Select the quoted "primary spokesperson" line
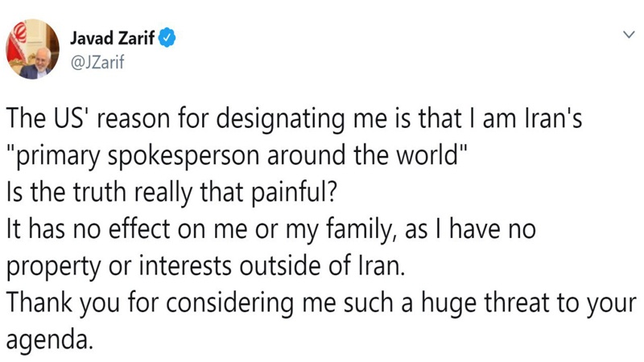The height and width of the screenshot is (362, 644). click(x=237, y=156)
